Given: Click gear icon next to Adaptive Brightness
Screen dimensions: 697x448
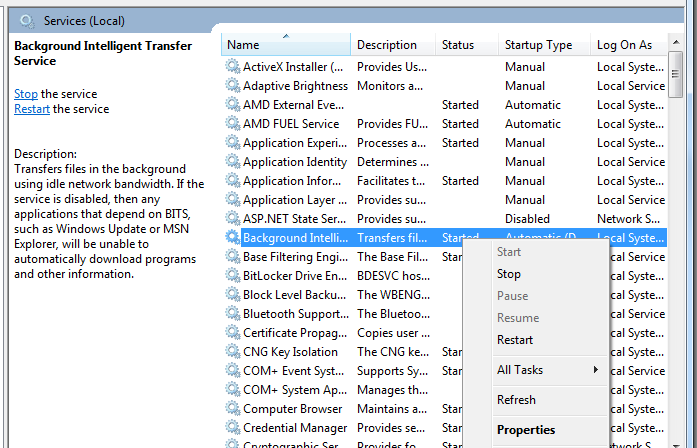Looking at the screenshot, I should pyautogui.click(x=233, y=86).
